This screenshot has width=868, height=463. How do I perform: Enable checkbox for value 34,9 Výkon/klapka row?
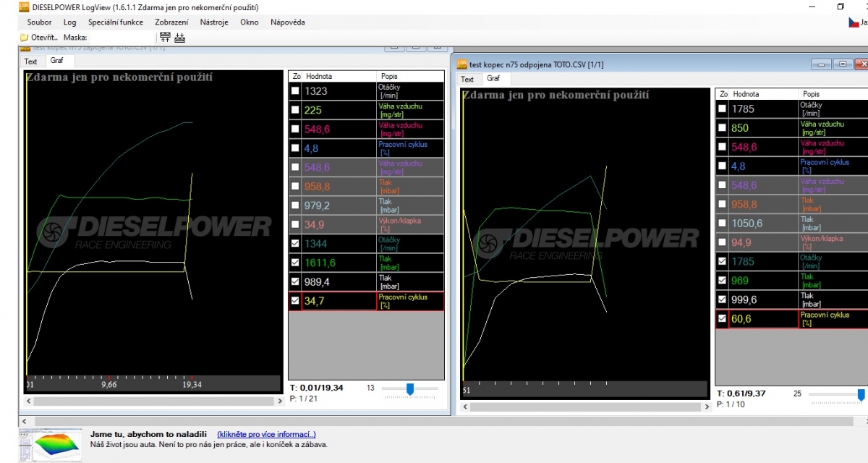tap(294, 224)
